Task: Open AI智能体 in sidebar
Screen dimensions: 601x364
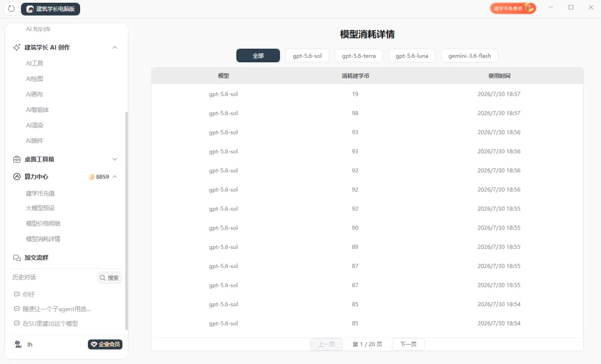Action: (x=37, y=110)
